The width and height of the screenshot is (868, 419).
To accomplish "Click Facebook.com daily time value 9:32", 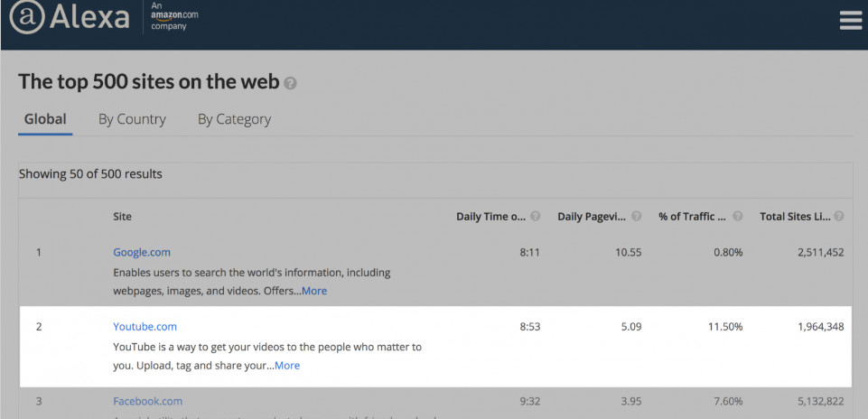I will tap(530, 401).
